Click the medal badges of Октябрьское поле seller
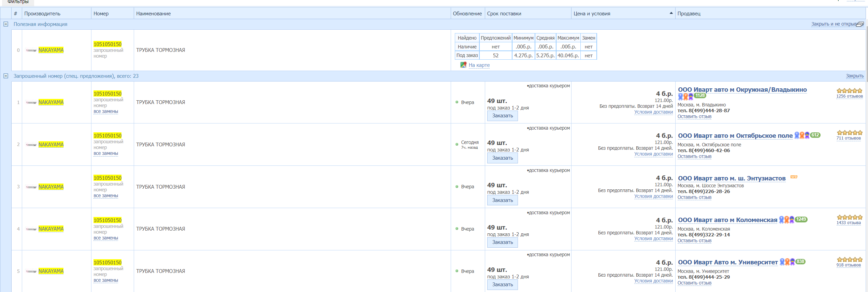Viewport: 868px width, 292px height. click(802, 135)
